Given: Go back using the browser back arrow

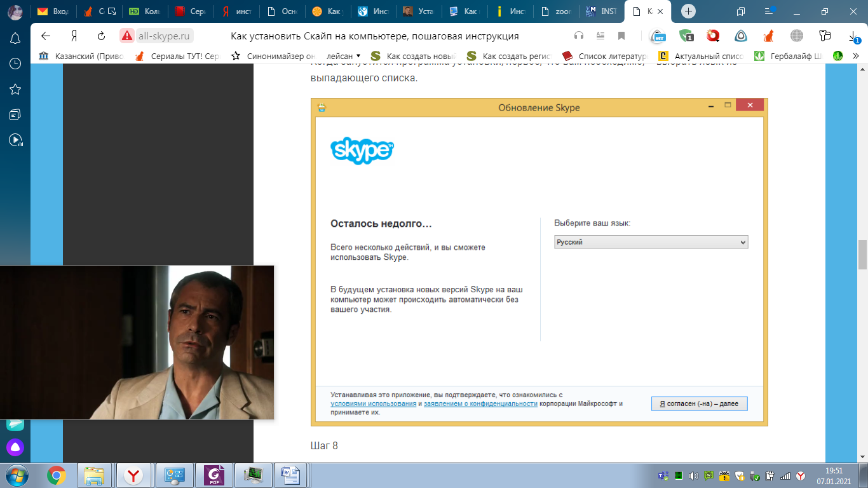Looking at the screenshot, I should [x=45, y=36].
